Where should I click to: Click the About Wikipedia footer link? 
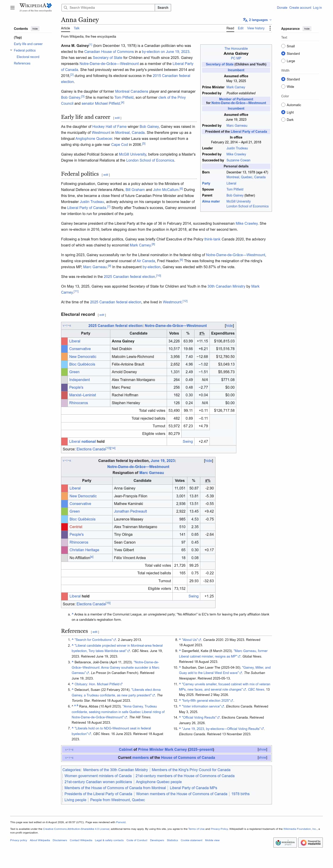click(x=40, y=840)
